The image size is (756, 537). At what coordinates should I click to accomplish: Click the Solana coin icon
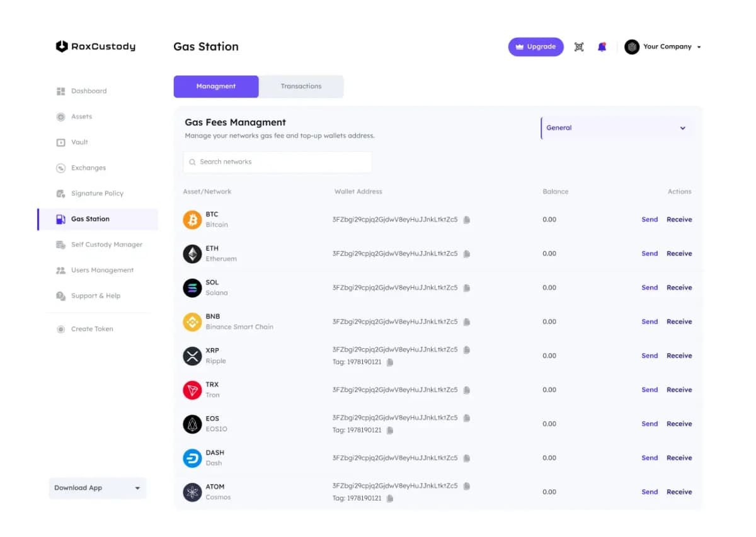pos(192,288)
